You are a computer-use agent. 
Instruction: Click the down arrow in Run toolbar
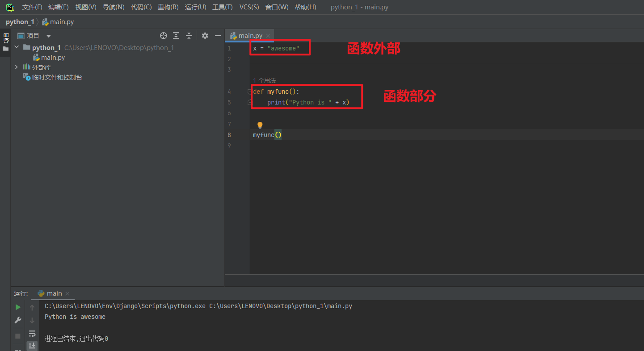tap(32, 320)
